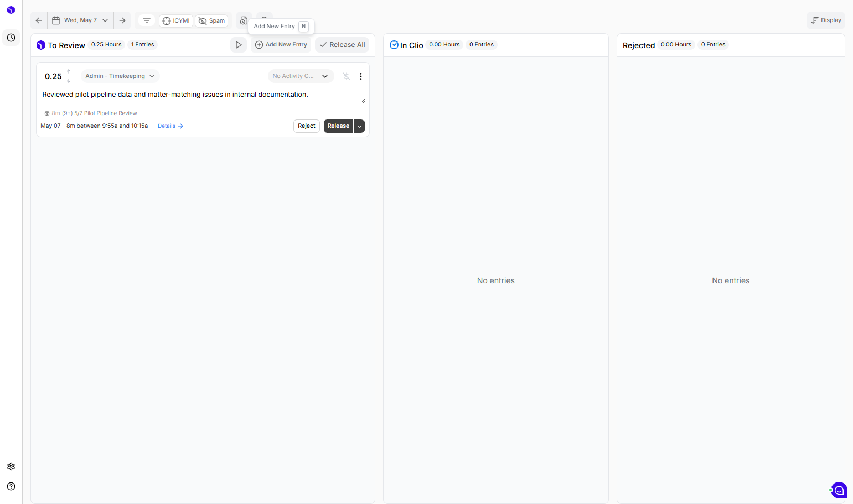Viewport: 853px width, 504px height.
Task: Click the document timer icon in toolbar
Action: (244, 20)
